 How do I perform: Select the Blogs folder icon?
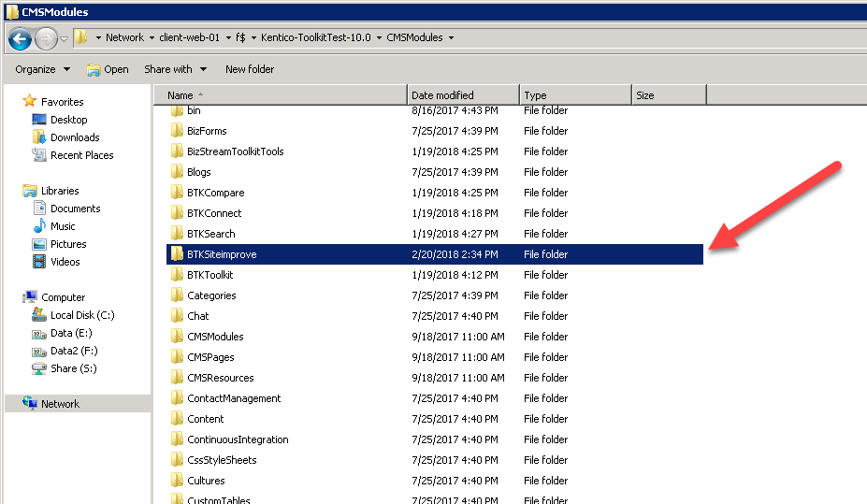177,171
